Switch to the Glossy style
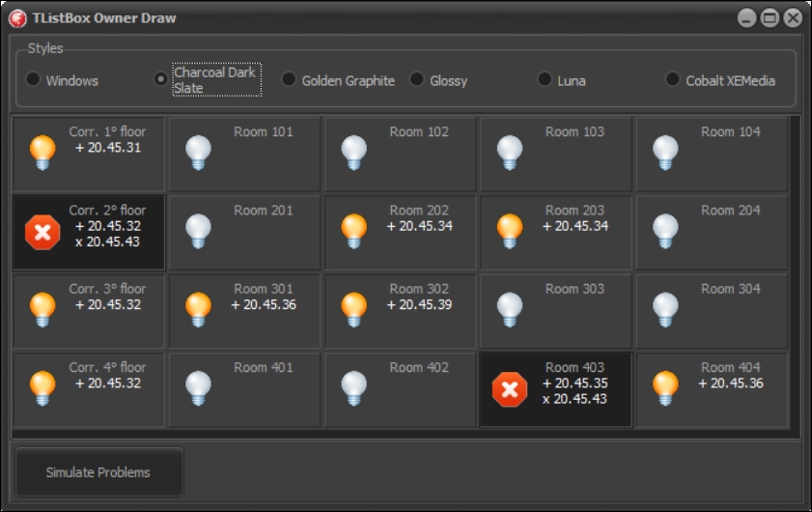Image resolution: width=812 pixels, height=512 pixels. click(x=417, y=79)
